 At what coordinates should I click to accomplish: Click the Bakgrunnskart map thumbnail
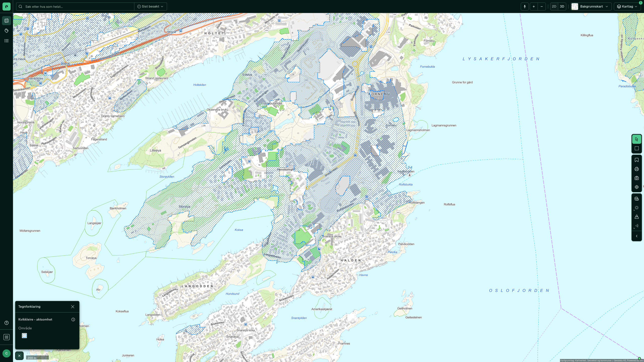pos(575,7)
